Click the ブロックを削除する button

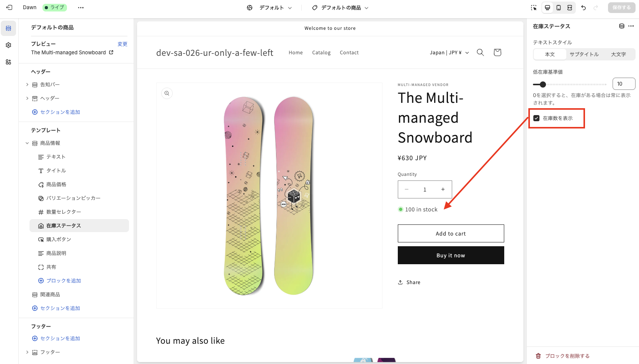tap(567, 356)
